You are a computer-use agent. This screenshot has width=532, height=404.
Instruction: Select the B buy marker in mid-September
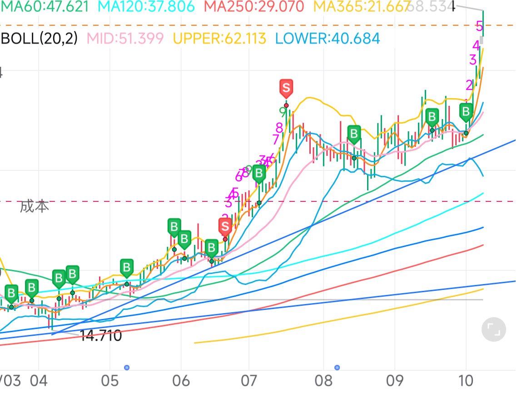(x=432, y=117)
